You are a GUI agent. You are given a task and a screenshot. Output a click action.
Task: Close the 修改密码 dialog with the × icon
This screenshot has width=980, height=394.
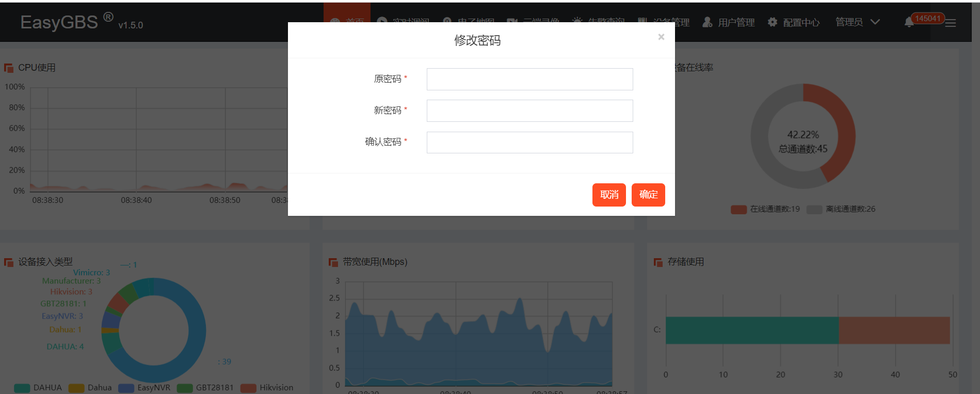661,37
